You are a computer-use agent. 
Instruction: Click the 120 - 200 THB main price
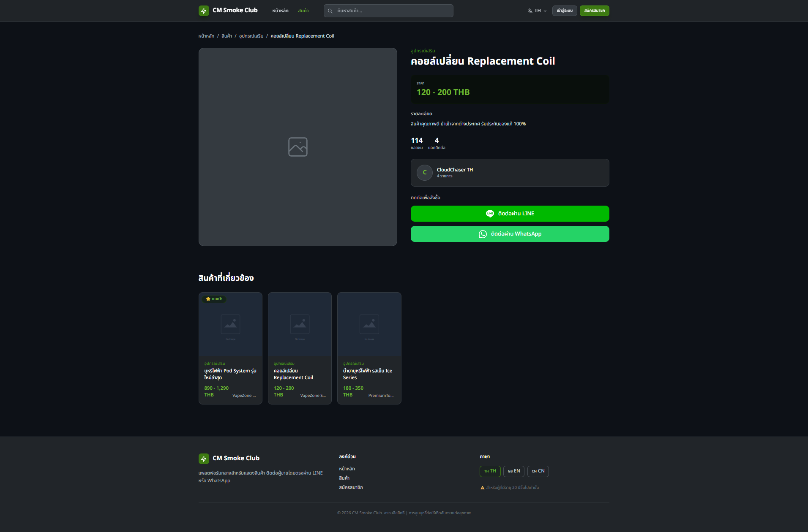pyautogui.click(x=443, y=92)
